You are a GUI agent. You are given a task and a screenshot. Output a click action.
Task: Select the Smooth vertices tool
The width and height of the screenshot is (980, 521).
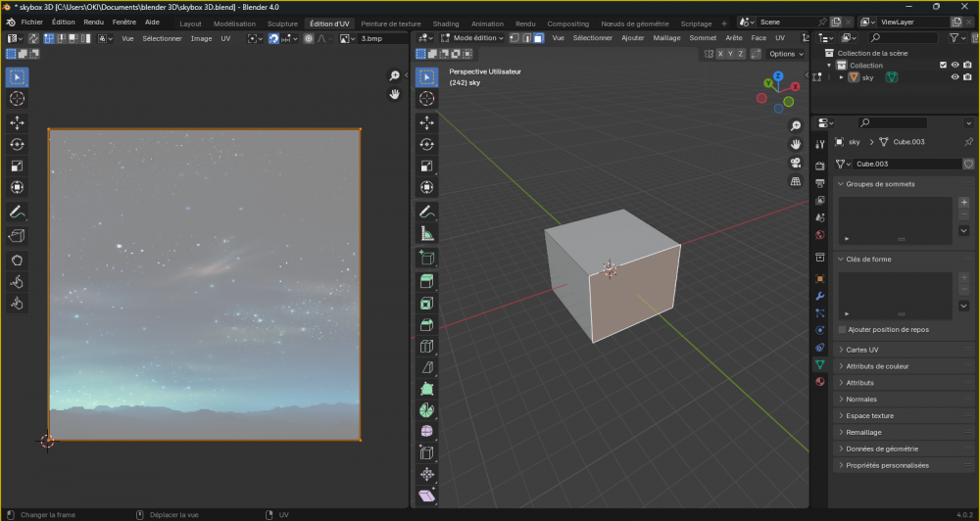(427, 432)
